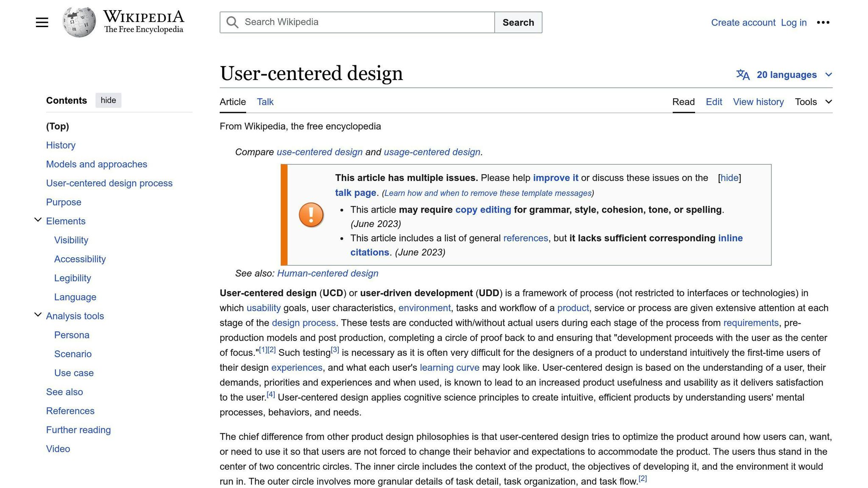
Task: Open User-centered design process section link
Action: click(x=109, y=183)
